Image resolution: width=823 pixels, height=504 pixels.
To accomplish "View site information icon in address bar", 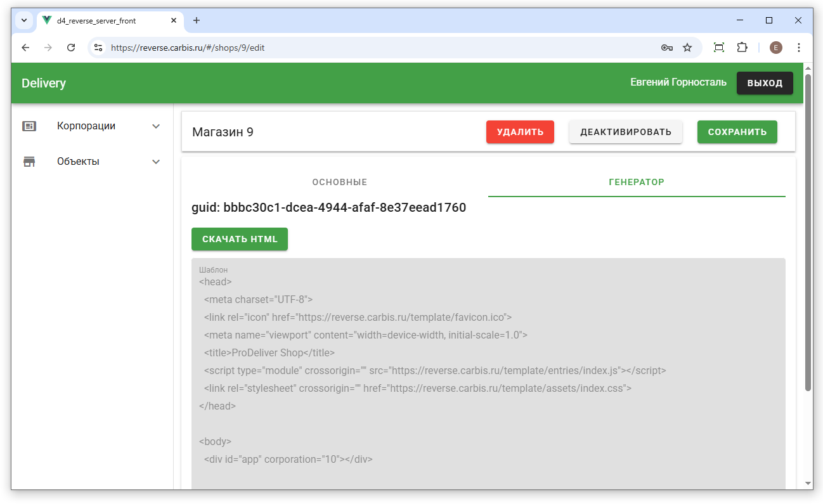I will 98,48.
